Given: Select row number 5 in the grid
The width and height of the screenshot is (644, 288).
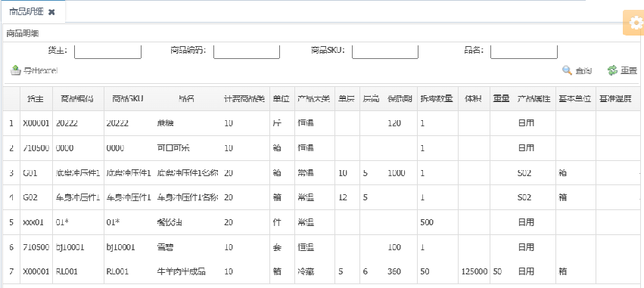Looking at the screenshot, I should pos(11,222).
